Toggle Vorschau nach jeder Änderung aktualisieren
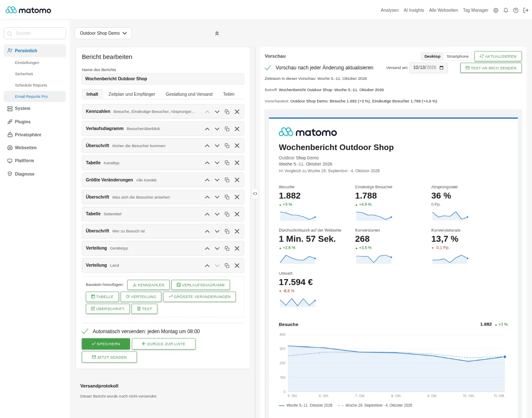 (x=268, y=68)
